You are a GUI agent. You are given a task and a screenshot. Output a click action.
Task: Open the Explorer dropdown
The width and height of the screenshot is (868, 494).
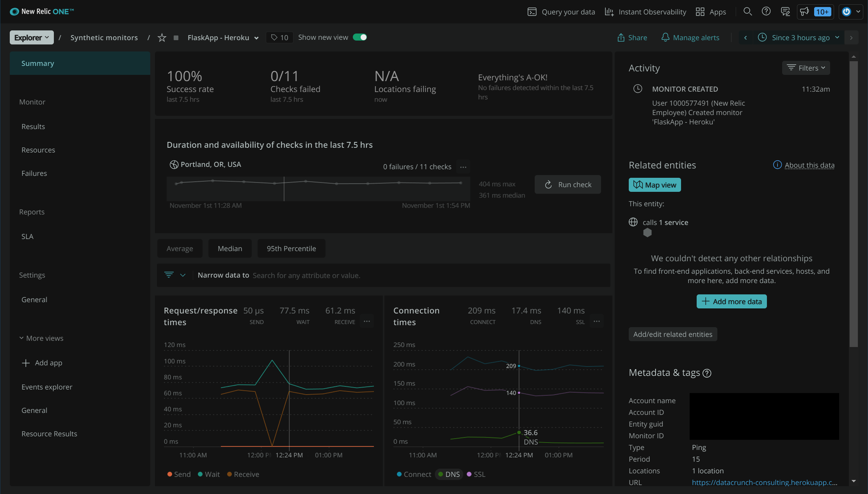coord(32,37)
